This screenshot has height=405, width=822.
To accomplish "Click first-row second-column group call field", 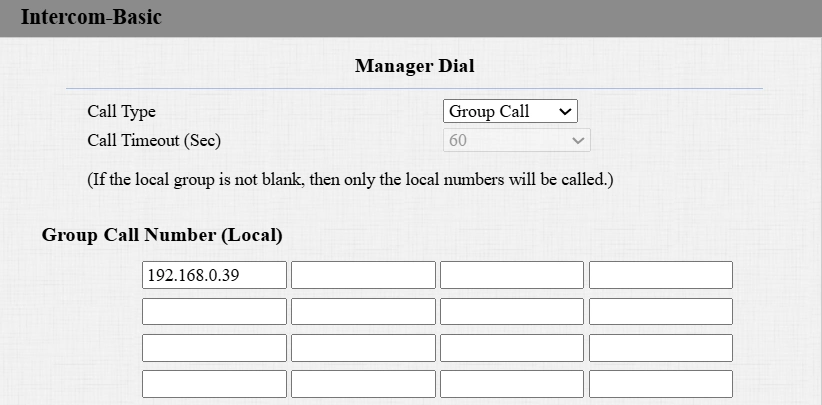I will click(363, 275).
